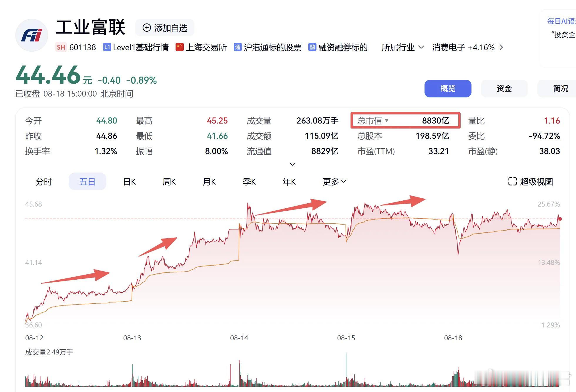Screen dimensions: 576x392
Task: Open 超级视图 fullscreen chart view
Action: point(530,182)
